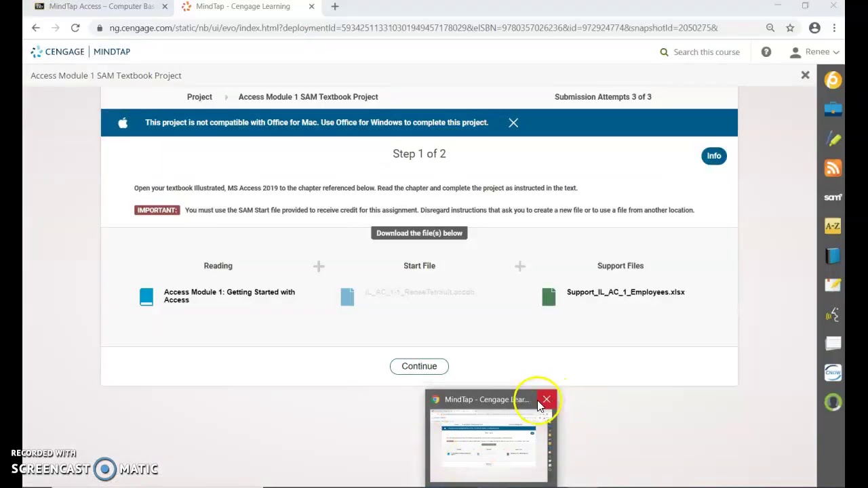Viewport: 868px width, 488px height.
Task: Click the Project breadcrumb
Action: tap(199, 97)
